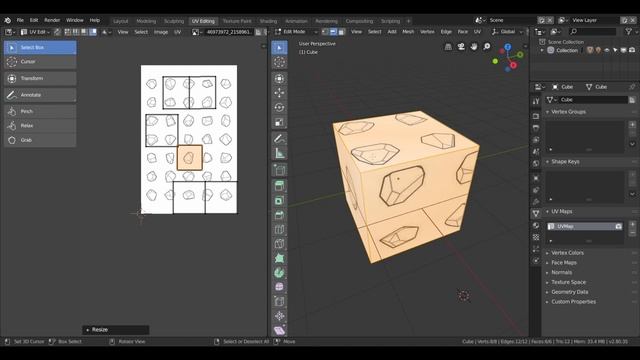Image resolution: width=640 pixels, height=360 pixels.
Task: Click the Cube mesh name field
Action: (x=593, y=100)
